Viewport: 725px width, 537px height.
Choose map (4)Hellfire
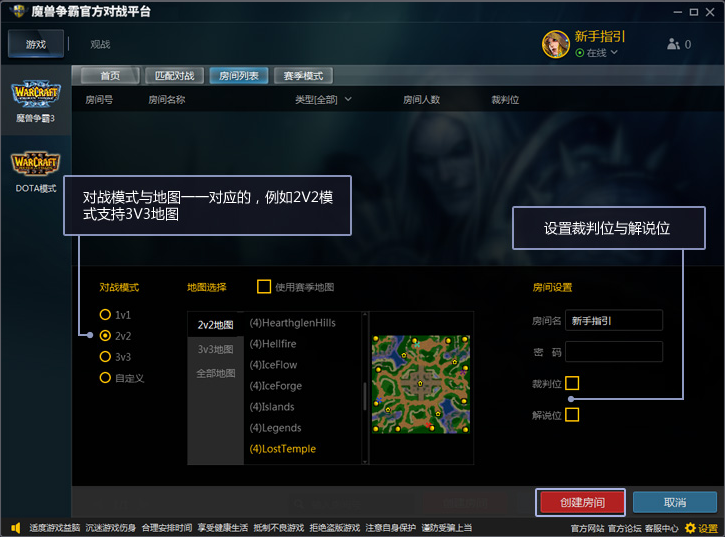tap(273, 344)
